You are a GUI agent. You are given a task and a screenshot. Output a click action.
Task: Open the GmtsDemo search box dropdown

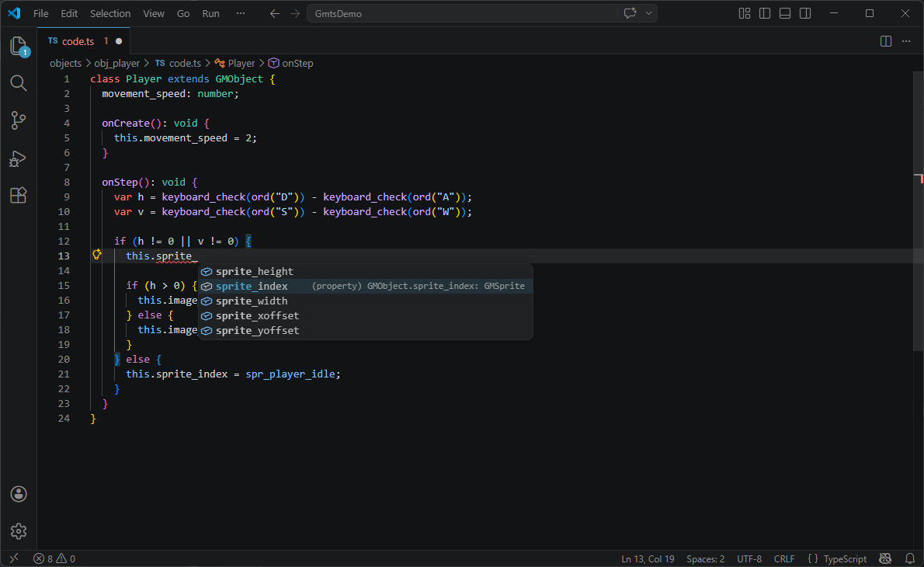[648, 13]
